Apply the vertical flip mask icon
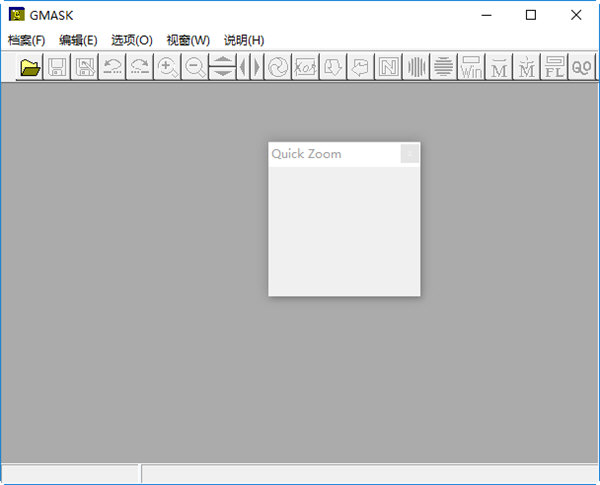This screenshot has height=485, width=600. pyautogui.click(x=222, y=68)
